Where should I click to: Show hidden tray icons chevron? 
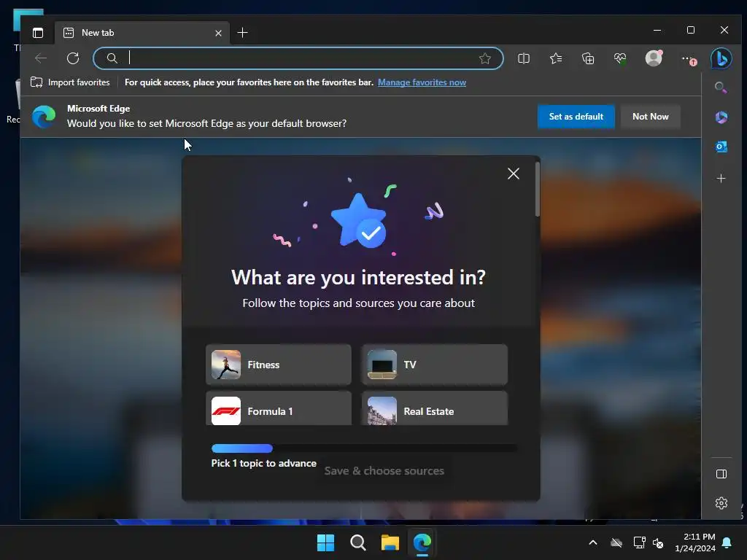coord(593,542)
